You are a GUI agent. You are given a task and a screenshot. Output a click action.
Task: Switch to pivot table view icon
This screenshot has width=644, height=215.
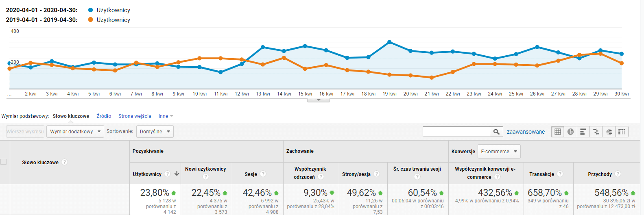[622, 132]
